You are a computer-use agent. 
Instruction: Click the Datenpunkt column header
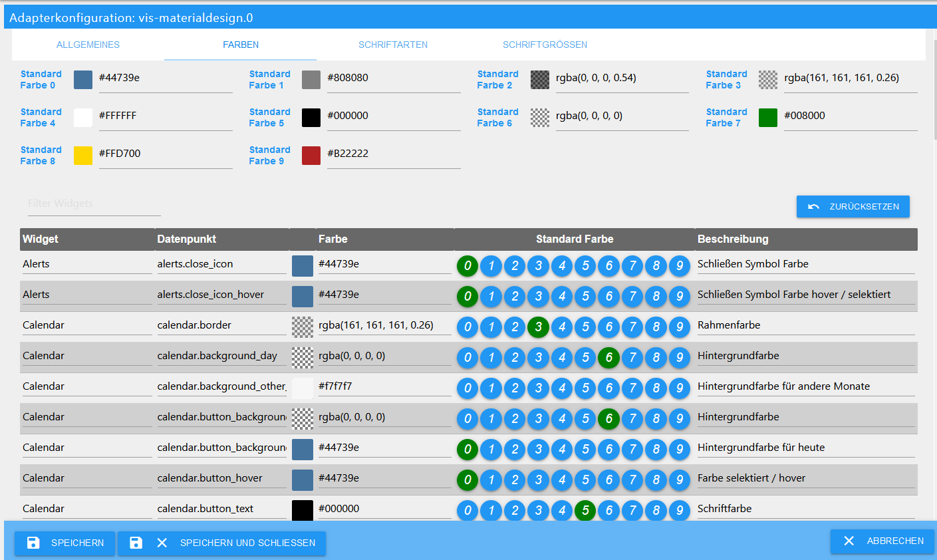coord(222,239)
